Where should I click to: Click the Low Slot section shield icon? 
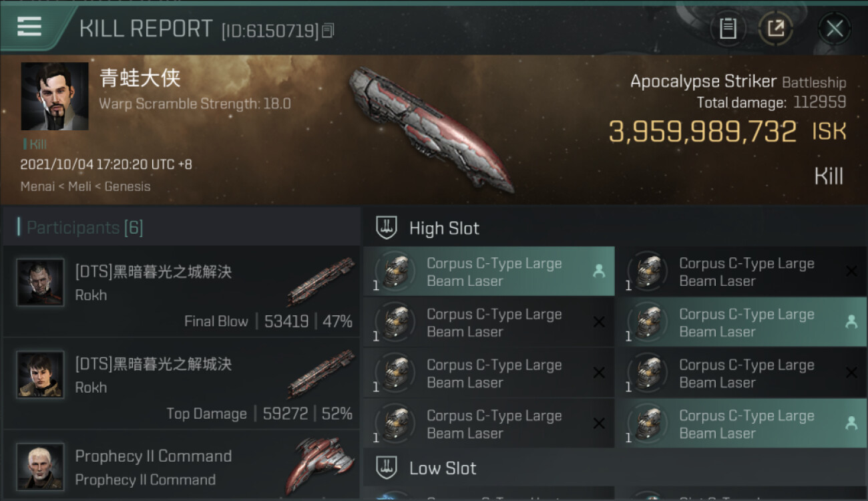(x=387, y=468)
